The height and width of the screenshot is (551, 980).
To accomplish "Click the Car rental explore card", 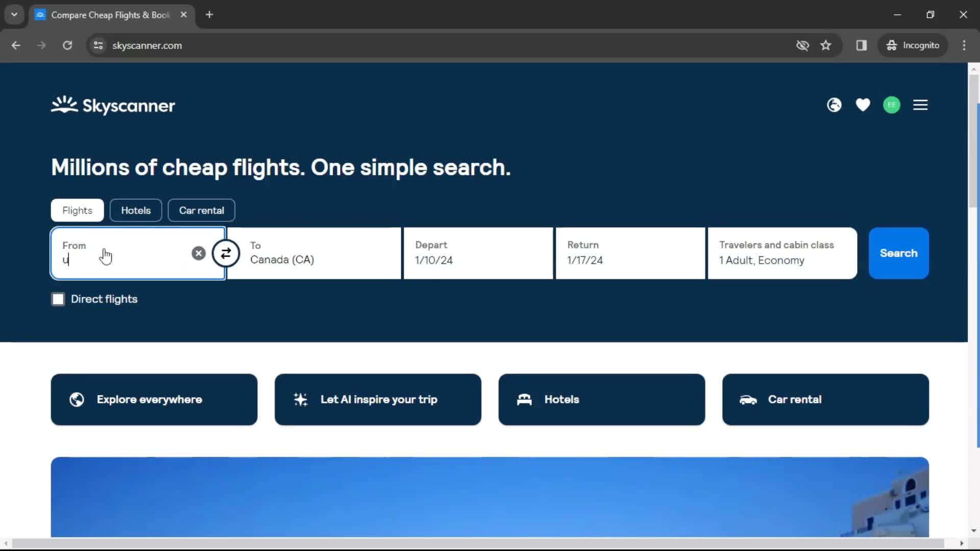I will click(x=826, y=399).
